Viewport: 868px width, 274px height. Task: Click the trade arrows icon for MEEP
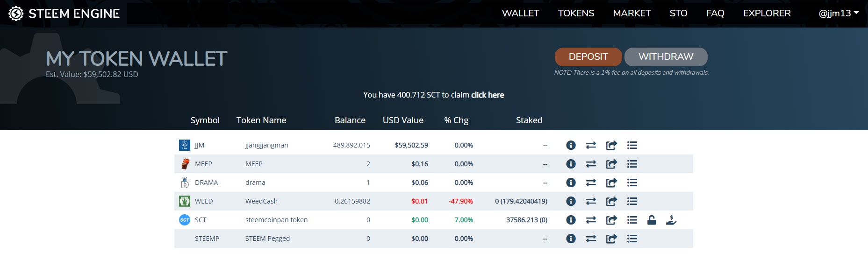(x=591, y=164)
